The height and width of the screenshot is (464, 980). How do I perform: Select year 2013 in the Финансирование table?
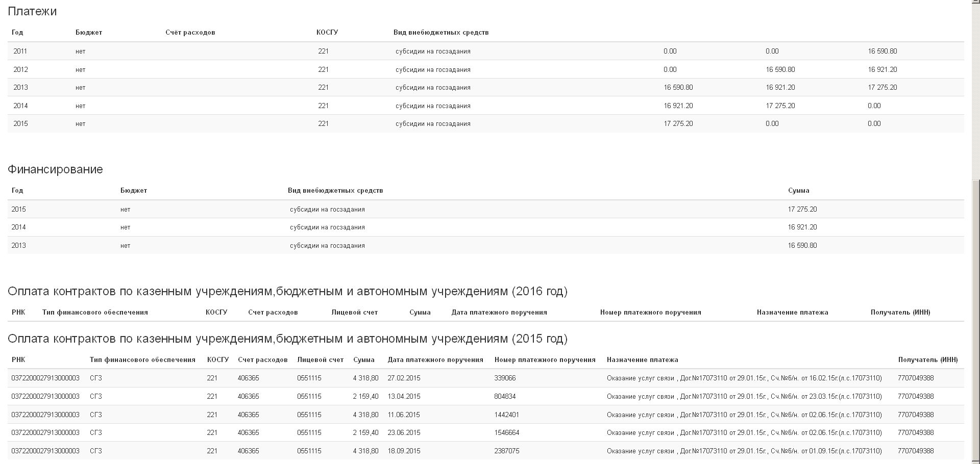tap(18, 245)
